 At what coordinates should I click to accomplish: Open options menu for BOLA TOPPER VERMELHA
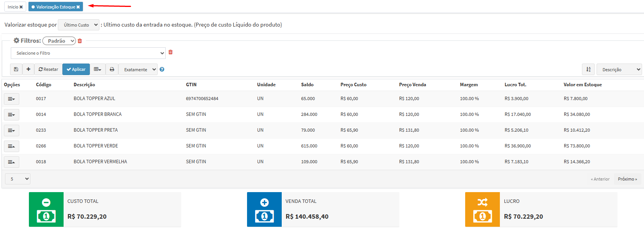coord(12,162)
